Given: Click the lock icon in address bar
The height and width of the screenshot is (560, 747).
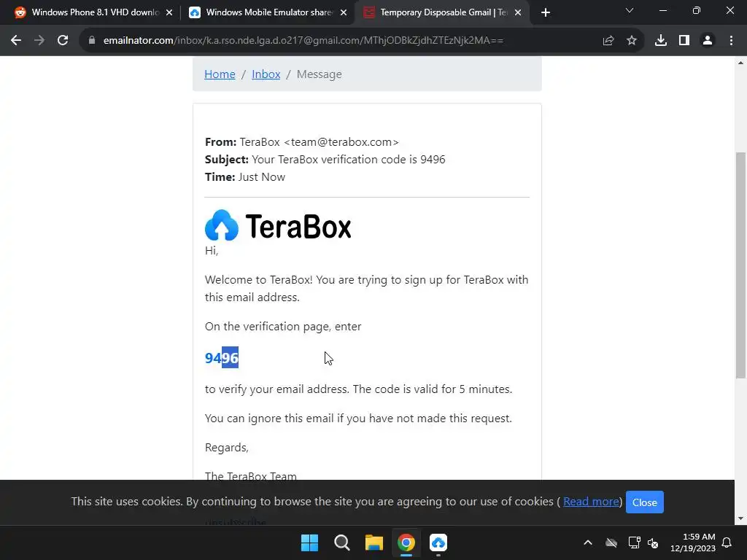Looking at the screenshot, I should pos(92,41).
